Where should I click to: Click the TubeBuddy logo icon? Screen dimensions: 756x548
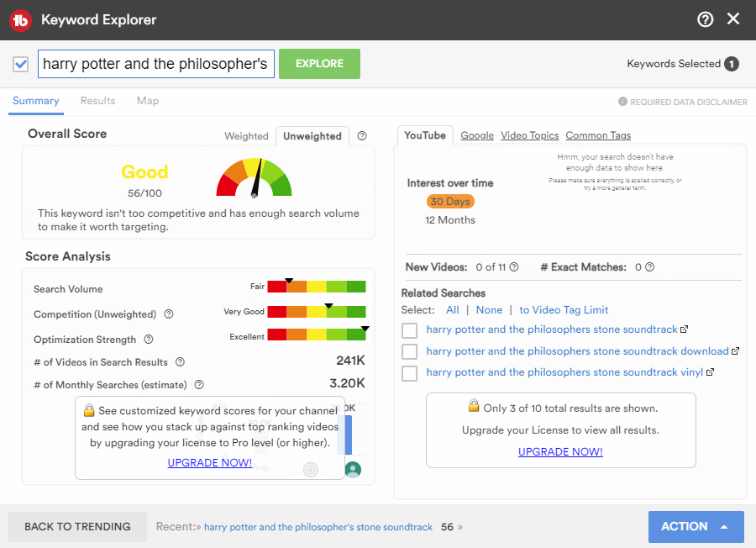20,20
